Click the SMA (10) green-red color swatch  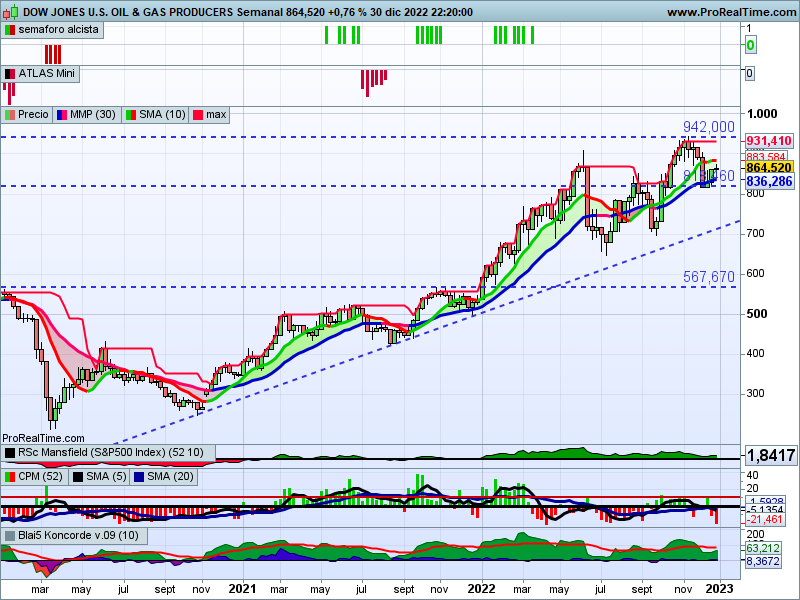click(131, 115)
